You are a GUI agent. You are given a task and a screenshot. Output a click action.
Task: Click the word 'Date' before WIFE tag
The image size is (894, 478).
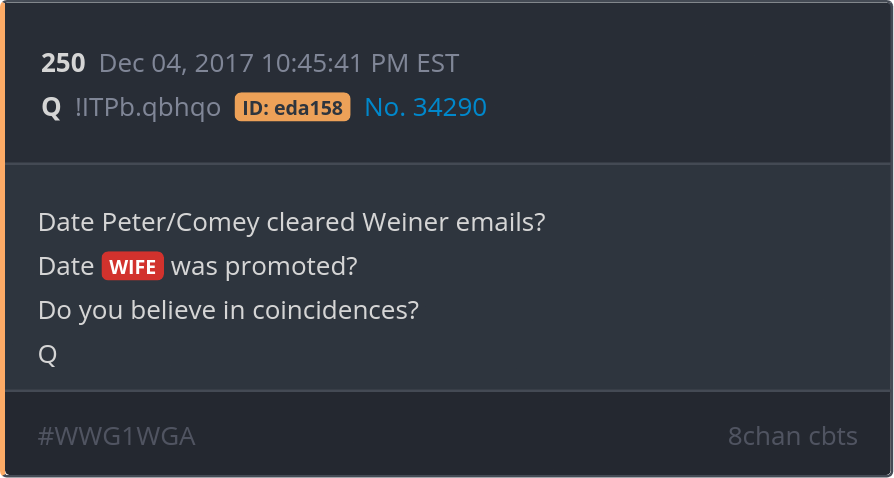click(66, 267)
